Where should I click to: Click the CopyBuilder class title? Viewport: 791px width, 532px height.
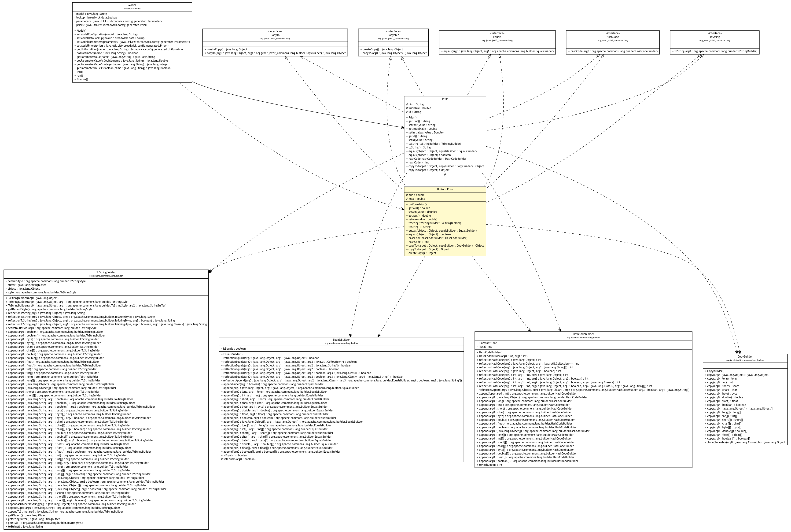(745, 357)
